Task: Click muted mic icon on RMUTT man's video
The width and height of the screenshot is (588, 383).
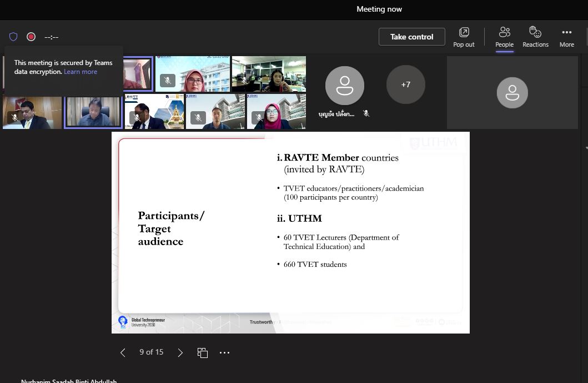Action: pos(137,117)
